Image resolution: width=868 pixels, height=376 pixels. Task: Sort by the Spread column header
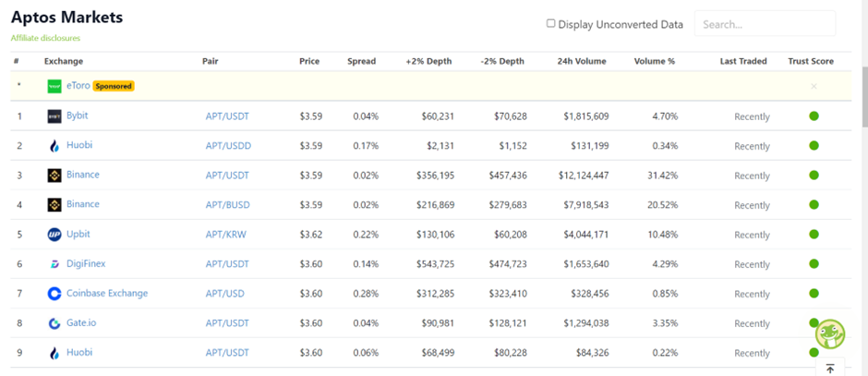point(361,62)
